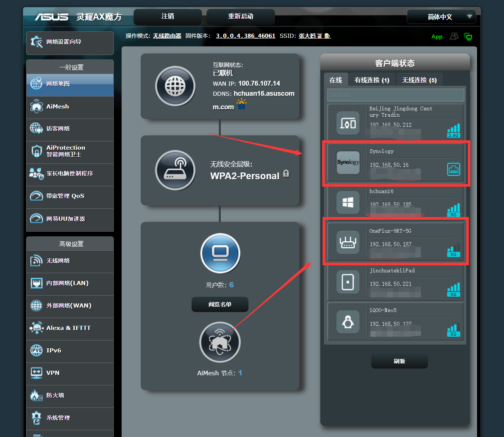Click the DDNS warning alert icon

tap(242, 104)
